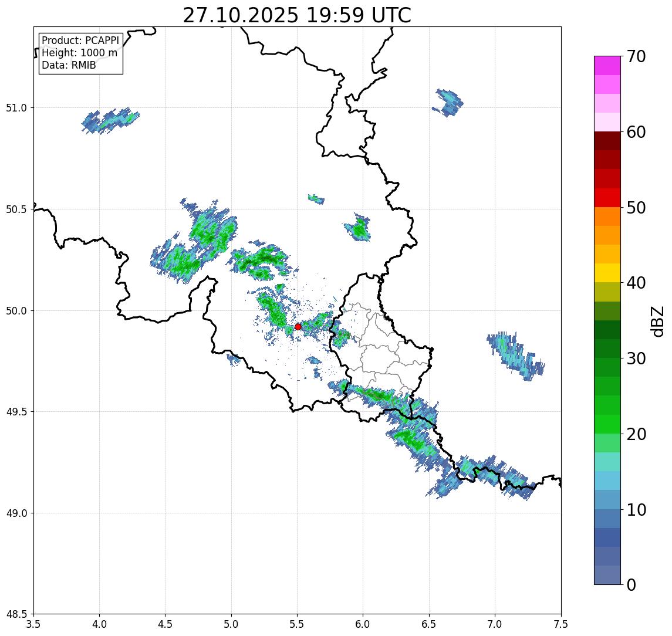Click the longitude axis label 4.0
This screenshot has height=636, width=672.
(99, 624)
